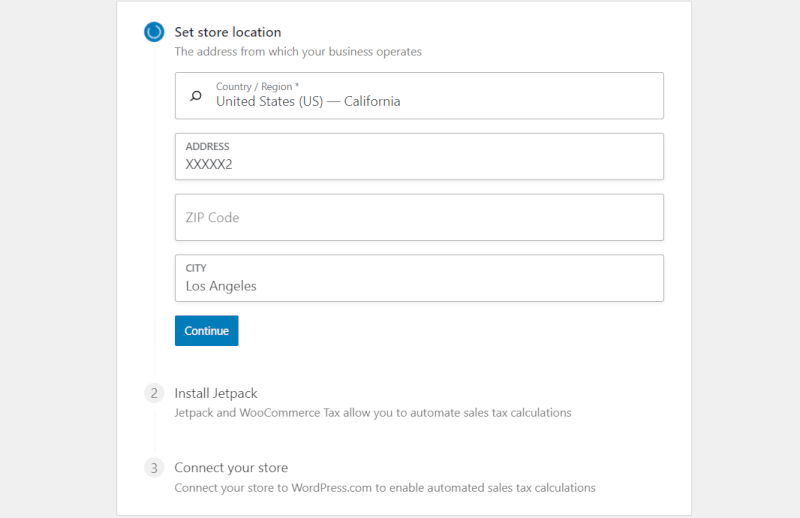This screenshot has width=800, height=518.
Task: Click the Continue button
Action: click(x=207, y=331)
